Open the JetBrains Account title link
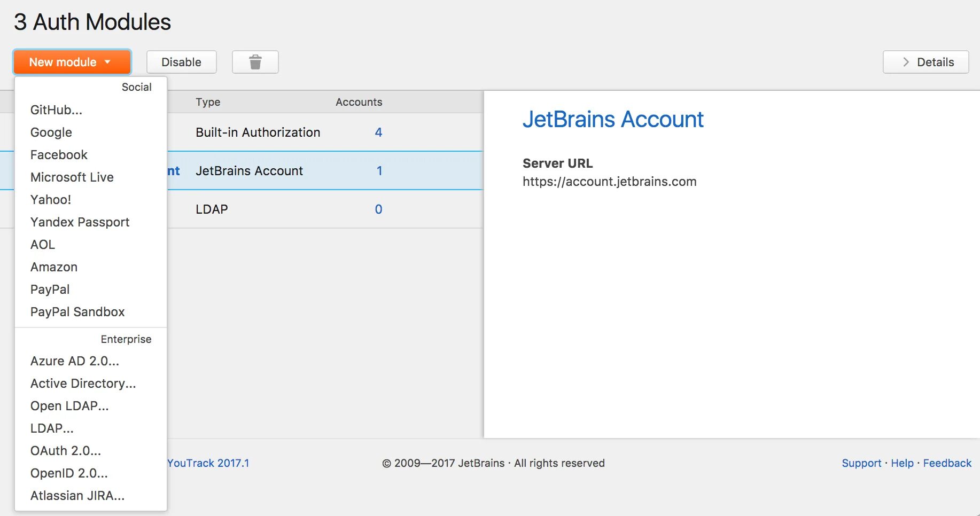This screenshot has width=980, height=516. click(x=613, y=120)
